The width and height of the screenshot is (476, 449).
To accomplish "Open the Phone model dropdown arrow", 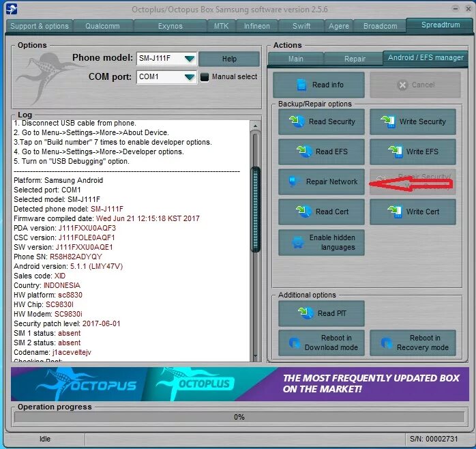I will click(x=190, y=58).
